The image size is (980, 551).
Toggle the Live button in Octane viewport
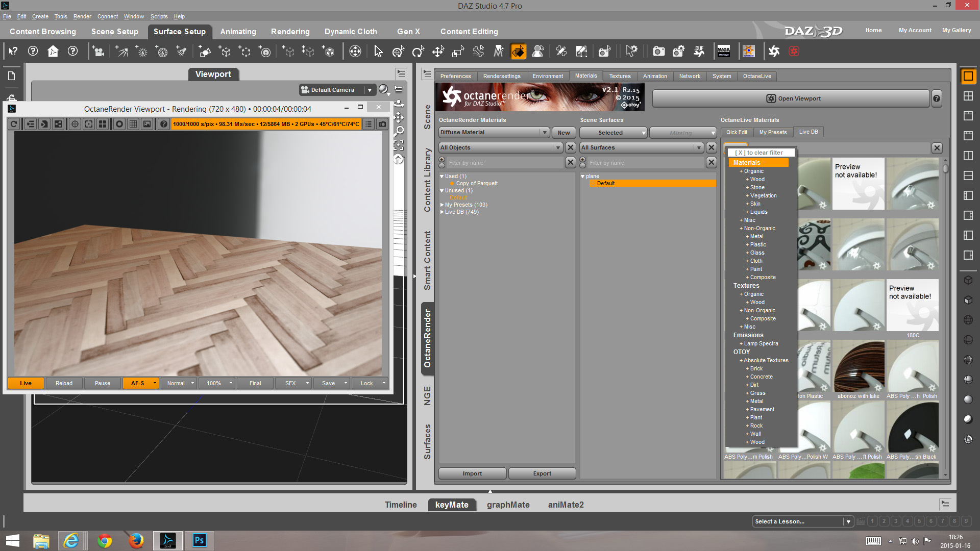point(26,383)
